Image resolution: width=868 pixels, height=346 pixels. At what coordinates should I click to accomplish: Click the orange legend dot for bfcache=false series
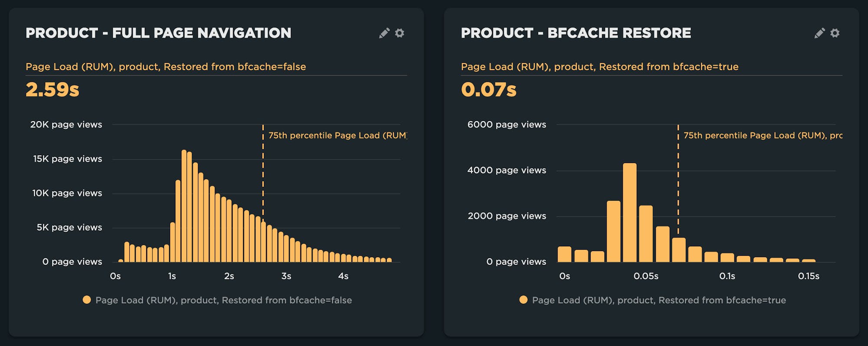click(x=87, y=300)
